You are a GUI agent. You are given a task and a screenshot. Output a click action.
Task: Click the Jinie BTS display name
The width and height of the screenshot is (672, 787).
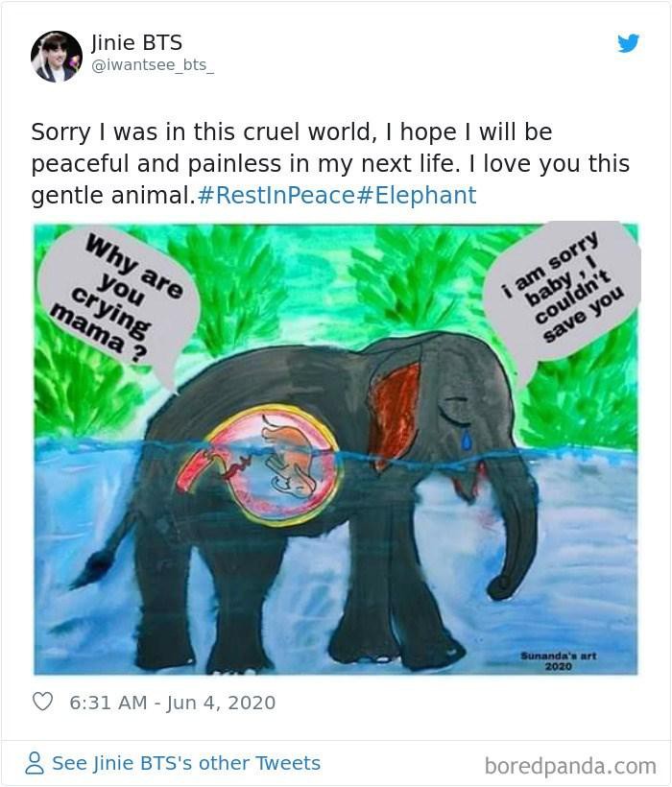(136, 42)
